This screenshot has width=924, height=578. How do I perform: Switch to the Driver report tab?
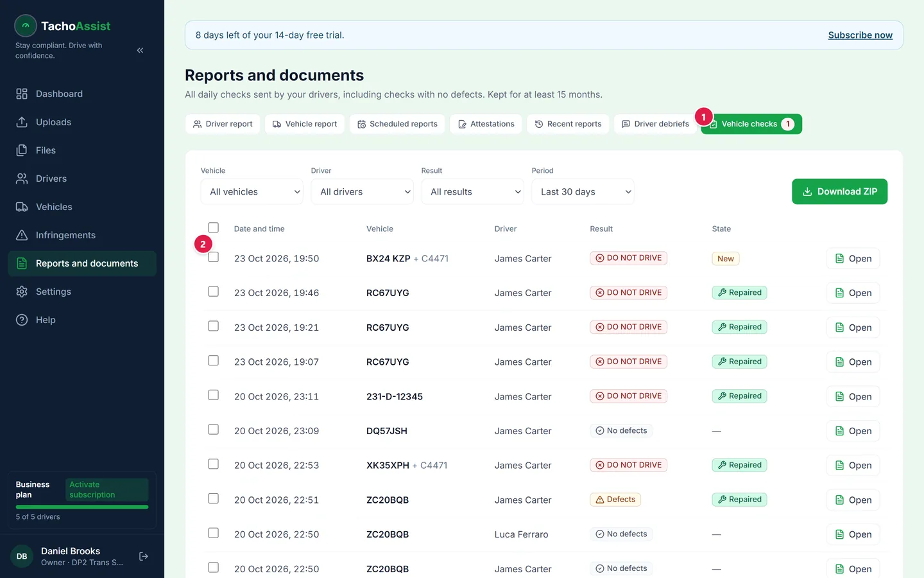pos(223,124)
